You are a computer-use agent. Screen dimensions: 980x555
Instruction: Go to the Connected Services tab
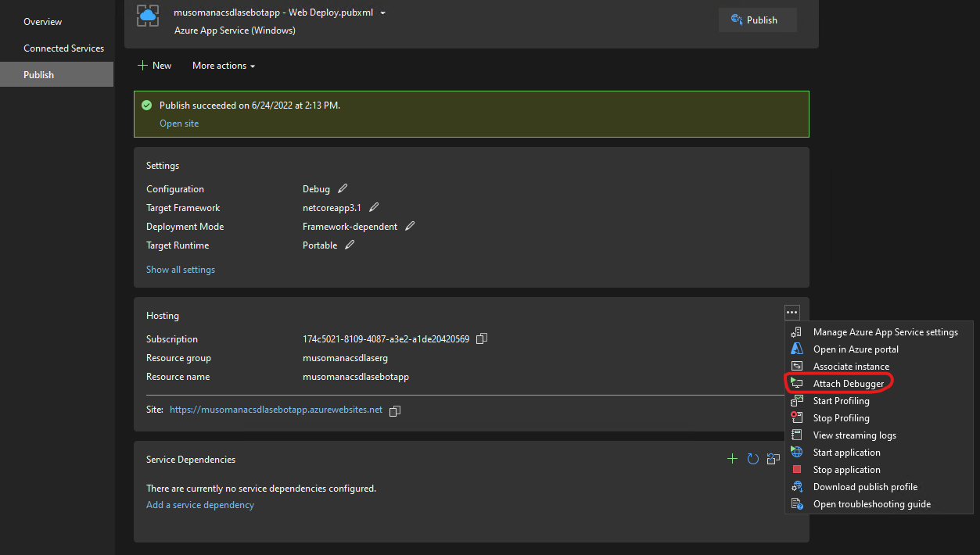(x=63, y=48)
